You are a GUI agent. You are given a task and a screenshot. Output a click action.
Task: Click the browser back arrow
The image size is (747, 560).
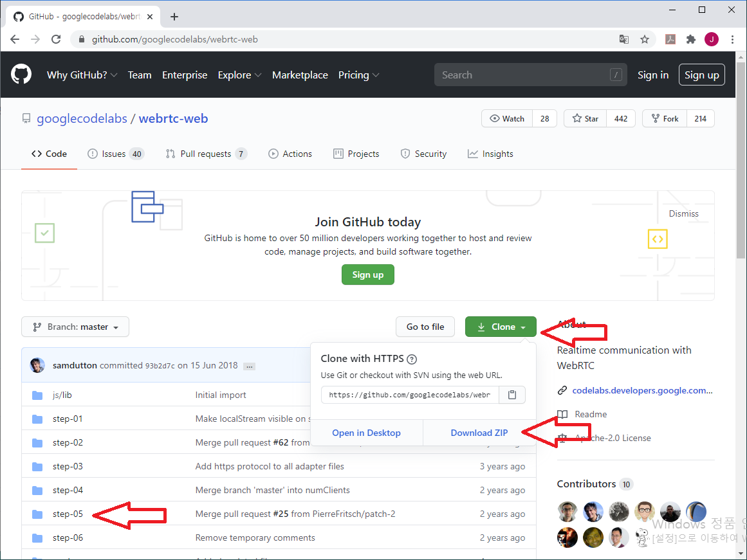tap(15, 39)
